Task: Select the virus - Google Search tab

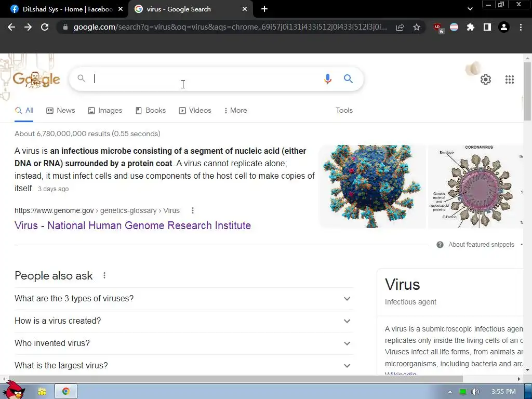Action: click(x=190, y=9)
